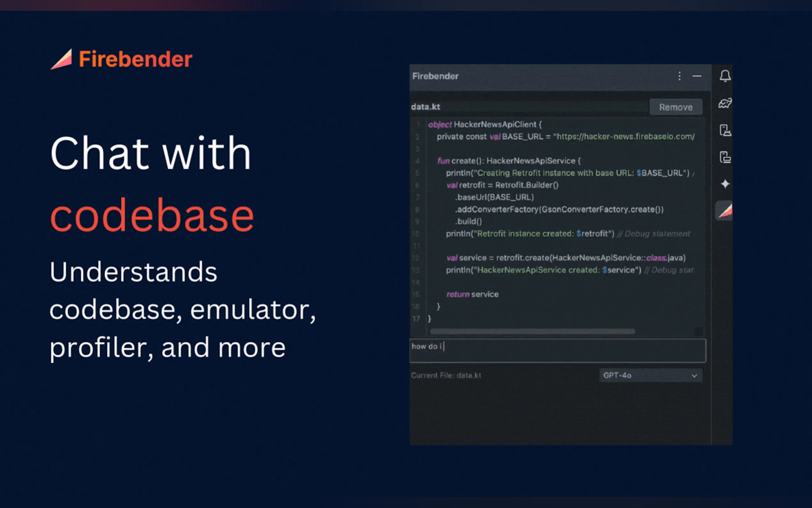Click the data.kt file label
Image resolution: width=812 pixels, height=508 pixels.
(x=425, y=107)
